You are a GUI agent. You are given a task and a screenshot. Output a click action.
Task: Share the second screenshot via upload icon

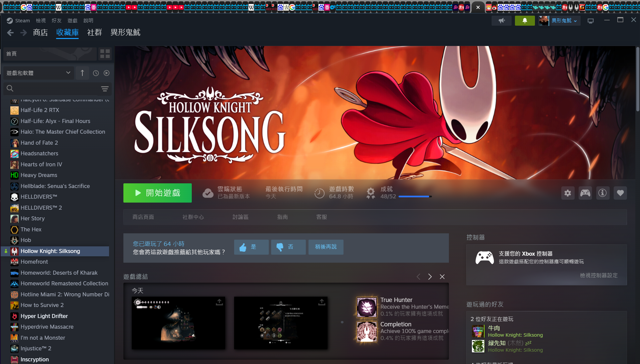(x=322, y=302)
